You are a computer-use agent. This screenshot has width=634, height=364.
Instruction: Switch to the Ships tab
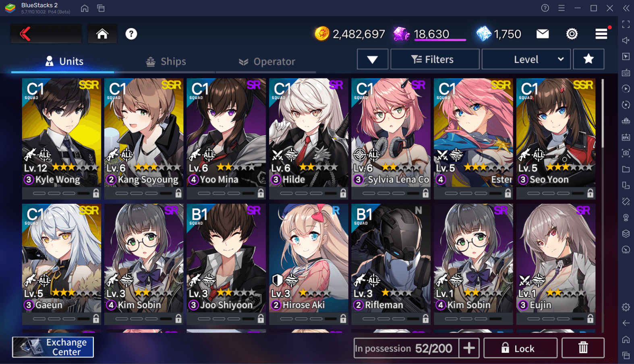[166, 61]
